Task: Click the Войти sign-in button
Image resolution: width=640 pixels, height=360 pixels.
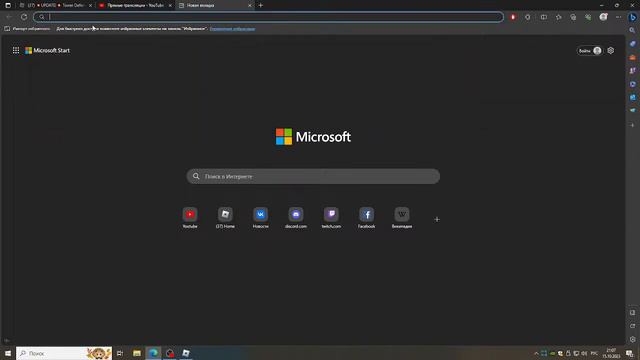Action: [x=589, y=51]
